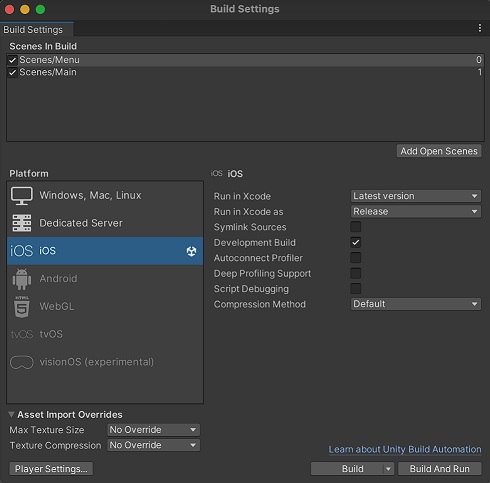Select tvOS platform
Screen dimensions: 490x483
click(x=105, y=334)
